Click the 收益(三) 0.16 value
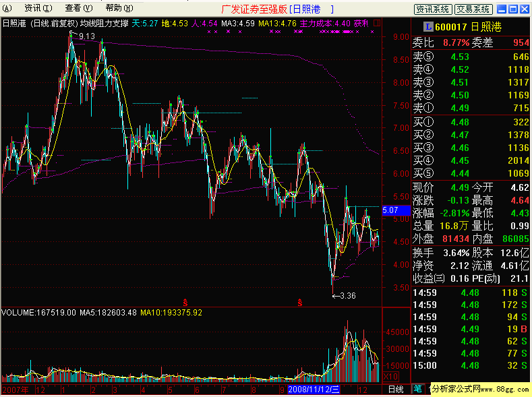 click(x=460, y=278)
